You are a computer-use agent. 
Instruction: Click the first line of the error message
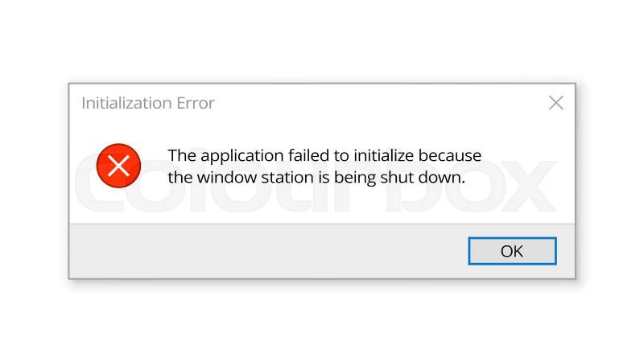(324, 154)
